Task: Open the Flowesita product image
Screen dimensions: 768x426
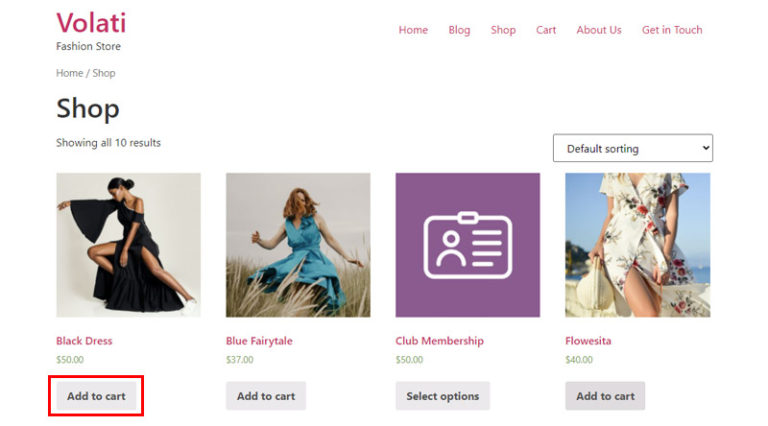Action: 637,245
